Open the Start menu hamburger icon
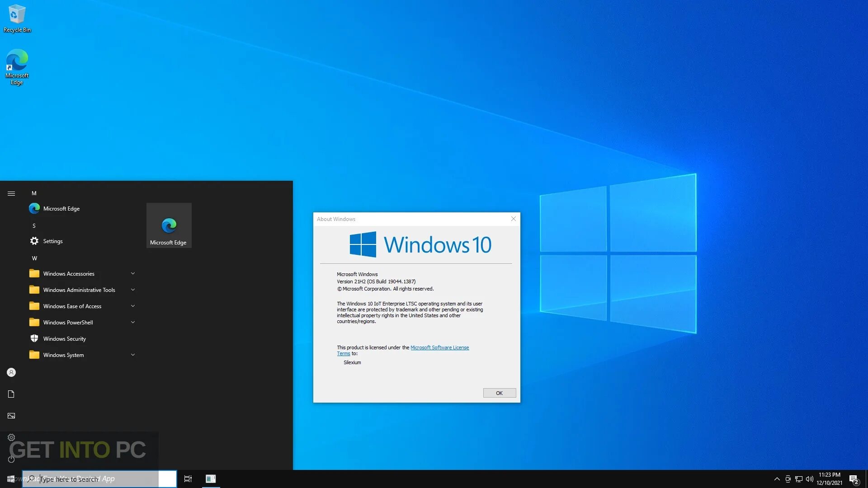Viewport: 868px width, 488px height. [11, 193]
